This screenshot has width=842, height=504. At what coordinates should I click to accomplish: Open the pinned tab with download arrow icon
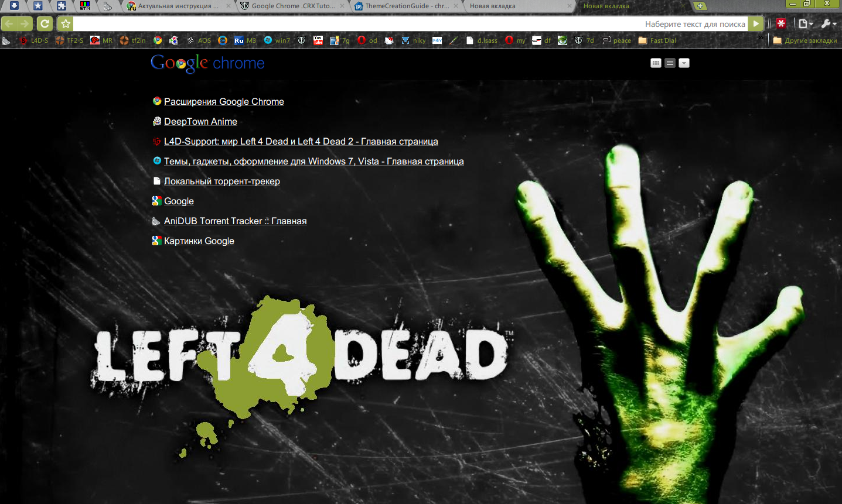click(14, 6)
